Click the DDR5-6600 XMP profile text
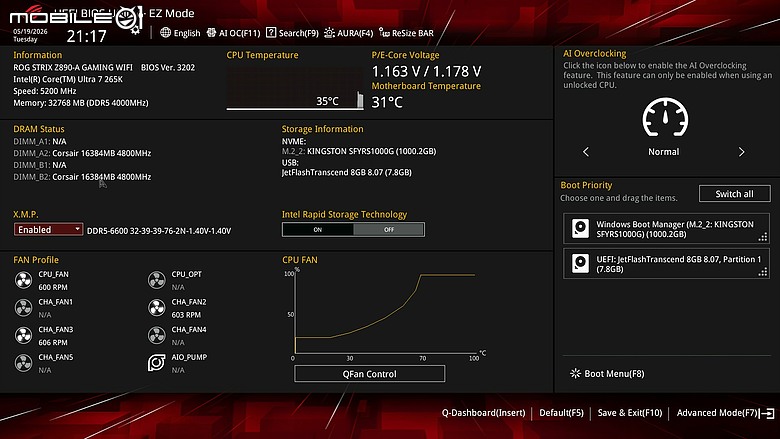 [x=159, y=231]
